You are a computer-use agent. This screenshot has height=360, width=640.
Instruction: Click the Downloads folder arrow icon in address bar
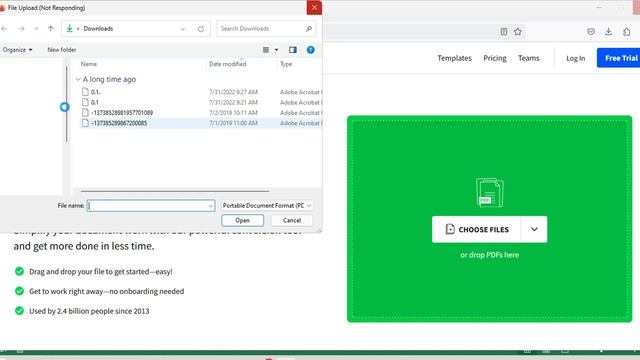(x=69, y=28)
